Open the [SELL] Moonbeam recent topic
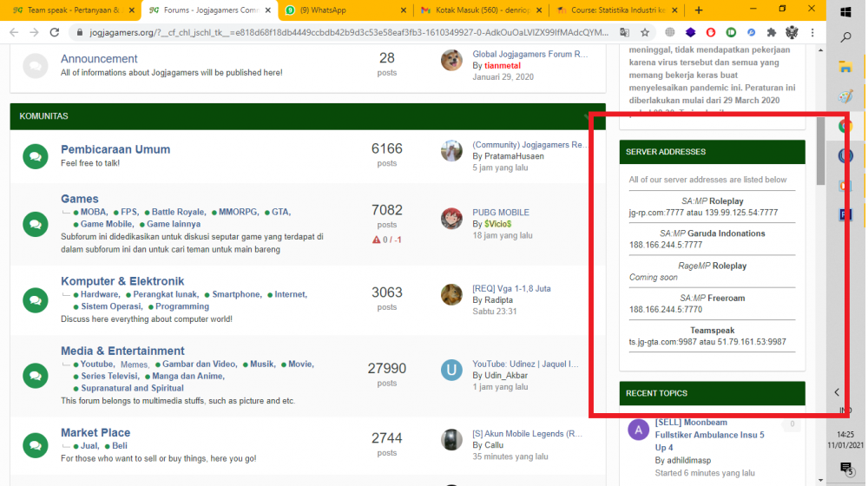This screenshot has width=868, height=486. pyautogui.click(x=710, y=435)
